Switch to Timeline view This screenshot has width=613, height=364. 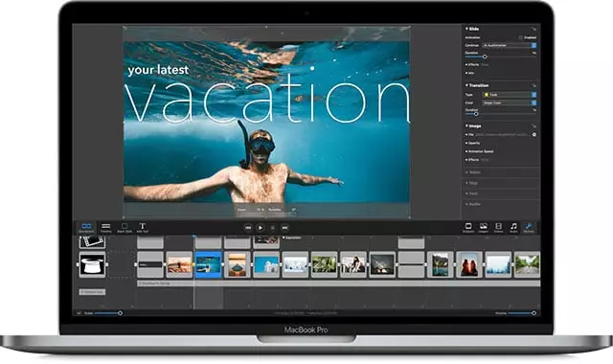click(x=106, y=228)
